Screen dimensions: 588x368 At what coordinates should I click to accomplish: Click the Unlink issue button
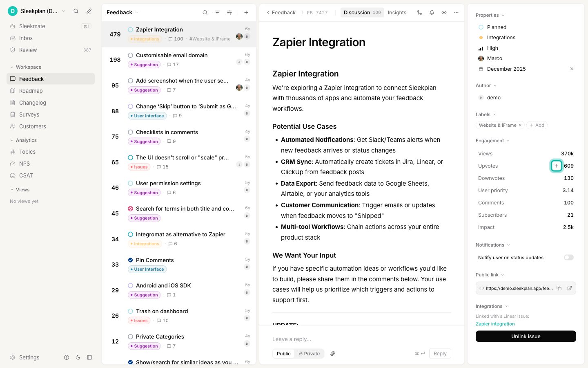(526, 337)
